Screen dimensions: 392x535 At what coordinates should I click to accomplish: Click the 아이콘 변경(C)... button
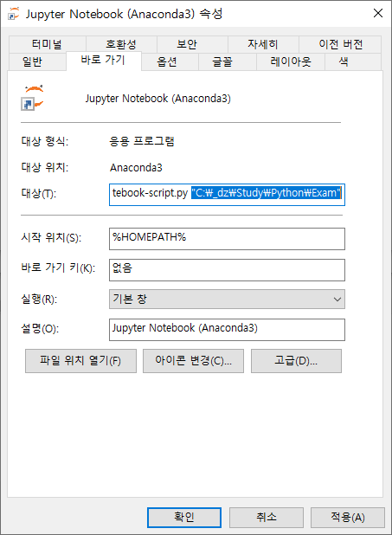(x=193, y=361)
